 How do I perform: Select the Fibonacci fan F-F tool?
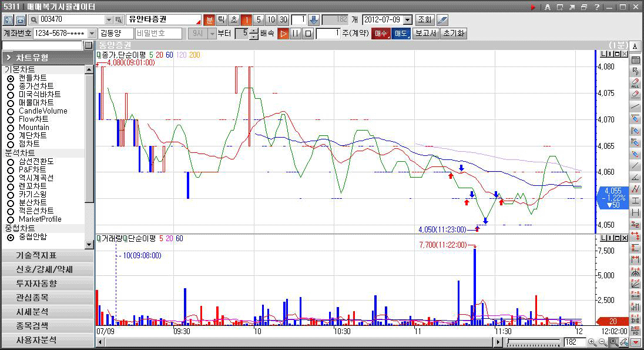635,284
